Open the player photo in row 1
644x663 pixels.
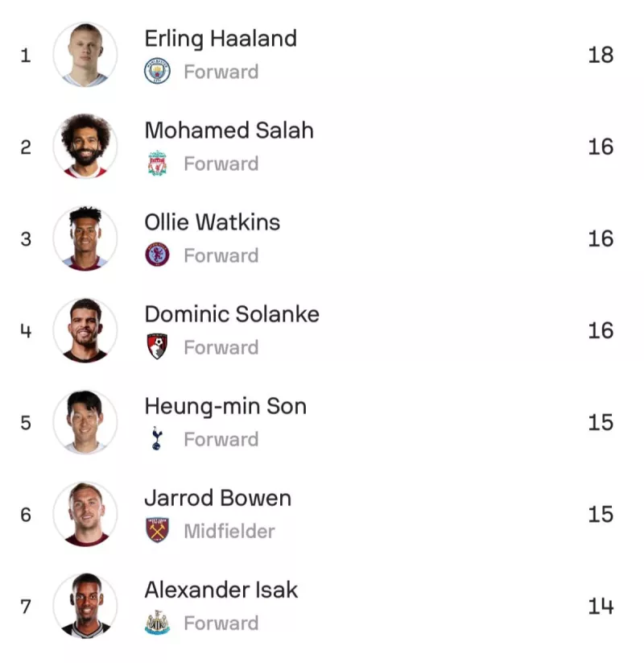coord(85,55)
